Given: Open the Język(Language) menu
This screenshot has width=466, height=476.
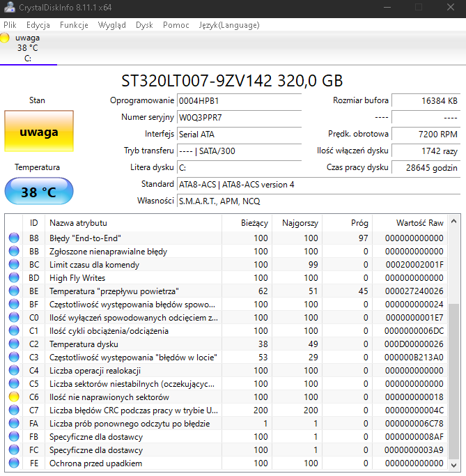Looking at the screenshot, I should point(229,25).
